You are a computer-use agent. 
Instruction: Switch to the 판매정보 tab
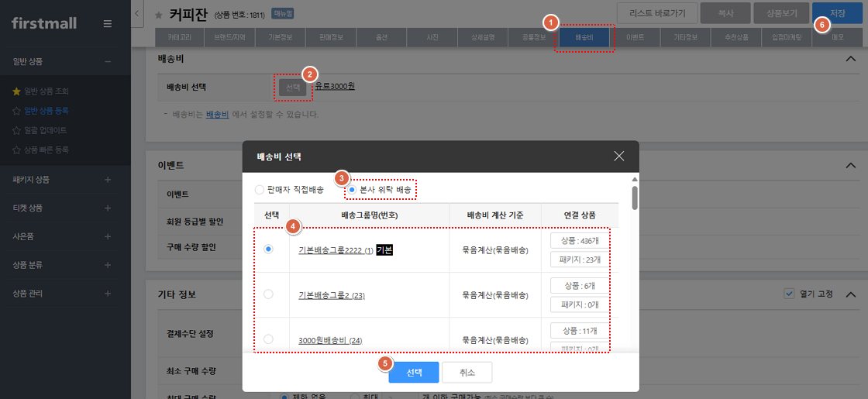331,38
